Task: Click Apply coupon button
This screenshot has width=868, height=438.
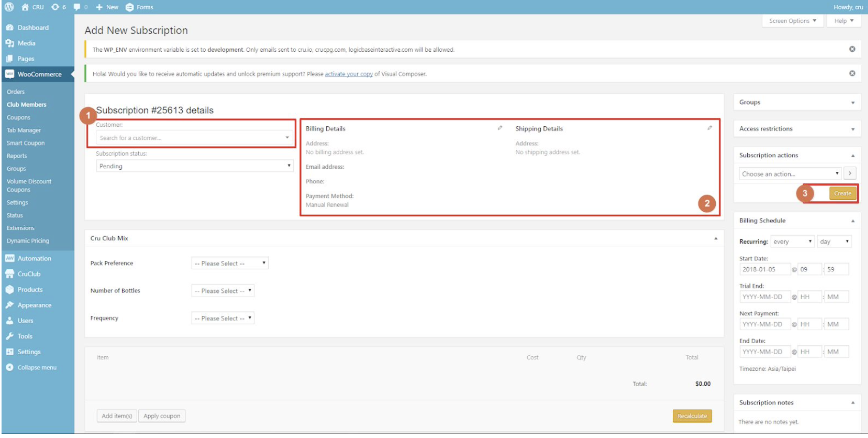Action: pos(162,416)
